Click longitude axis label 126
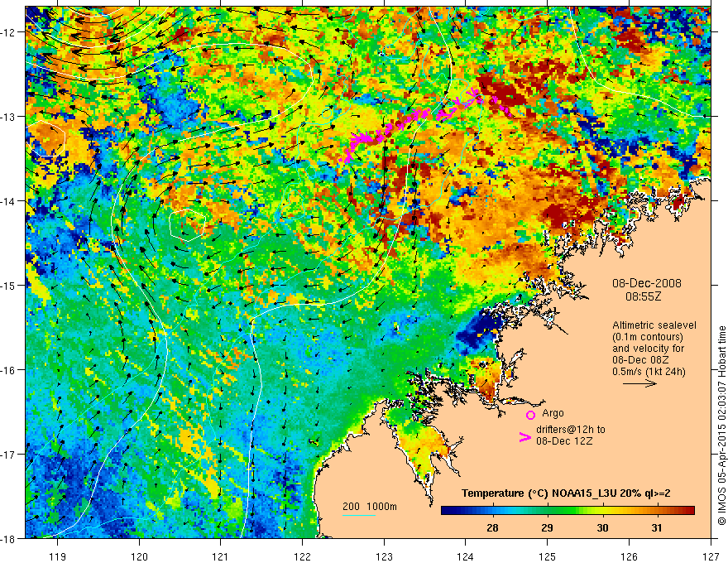The image size is (728, 563). 629,556
